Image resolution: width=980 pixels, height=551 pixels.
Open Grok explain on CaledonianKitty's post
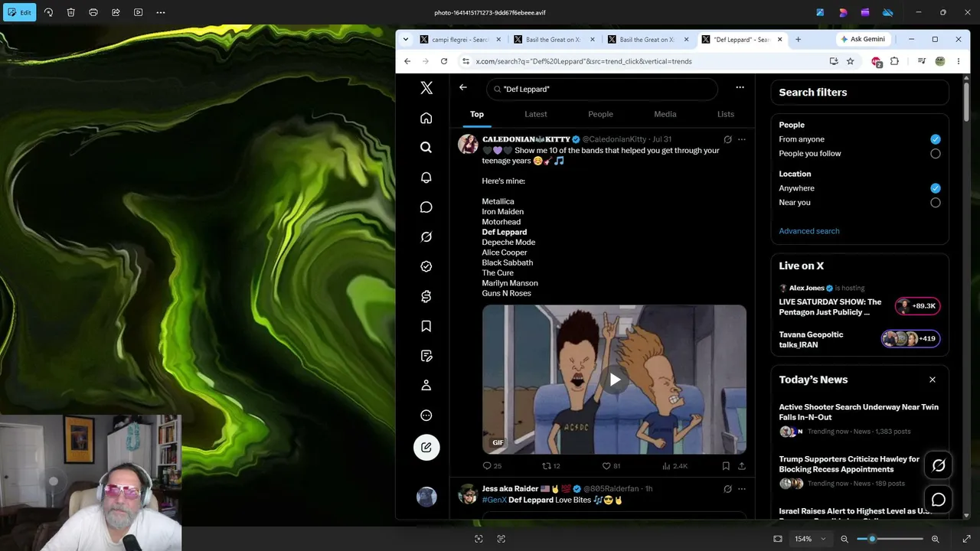pyautogui.click(x=727, y=139)
